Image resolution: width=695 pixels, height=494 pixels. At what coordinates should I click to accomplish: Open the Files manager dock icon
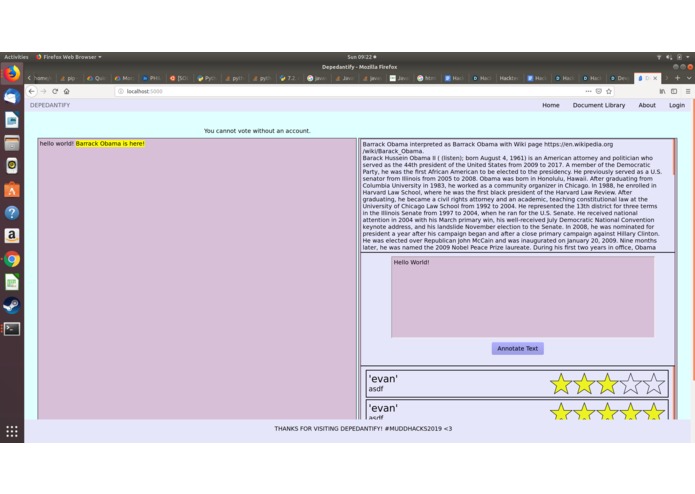pos(12,143)
